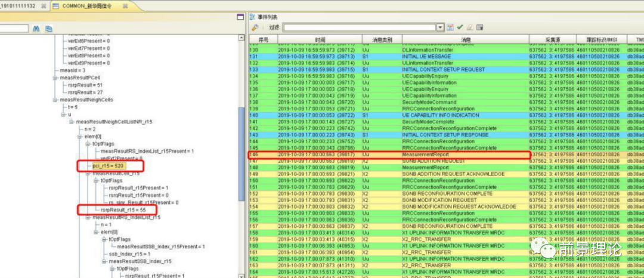Select row 147 SGNB ADDITION REQUEST
Viewport: 644px width, 278px height.
[447, 161]
